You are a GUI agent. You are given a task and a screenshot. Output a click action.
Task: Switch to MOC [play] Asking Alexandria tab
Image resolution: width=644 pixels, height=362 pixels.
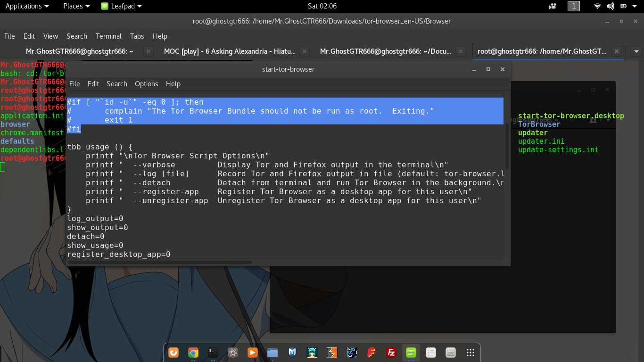coord(230,51)
